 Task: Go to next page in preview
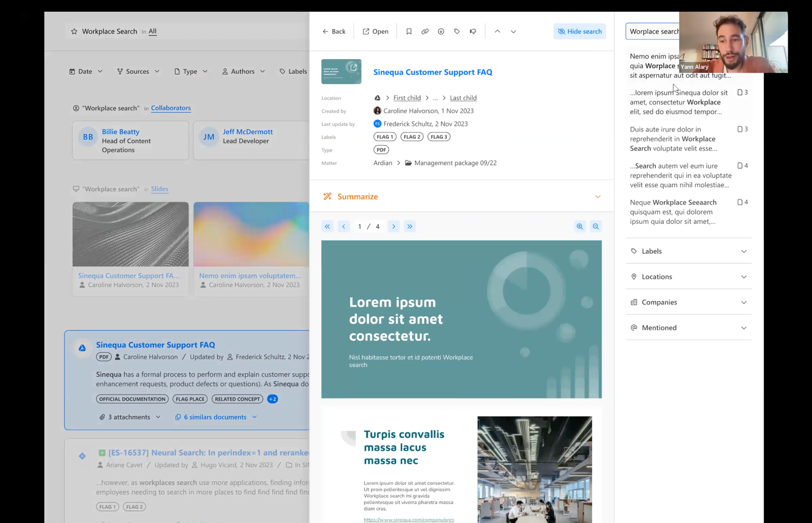pyautogui.click(x=393, y=226)
